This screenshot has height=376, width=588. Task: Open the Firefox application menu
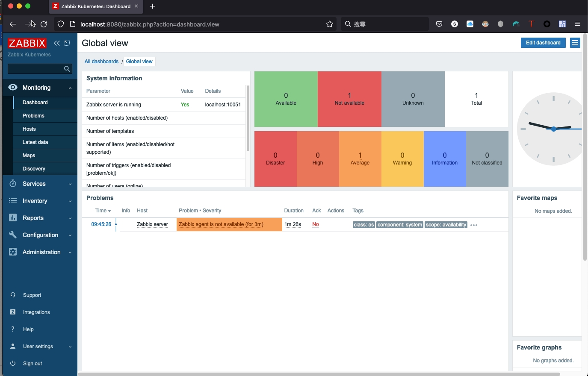pyautogui.click(x=578, y=24)
